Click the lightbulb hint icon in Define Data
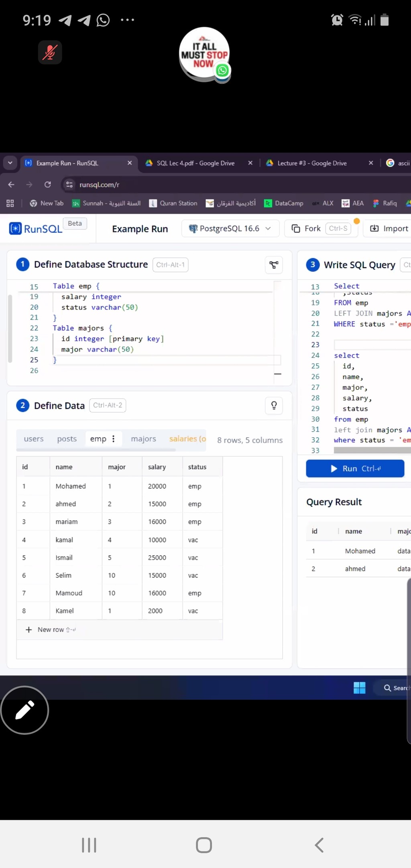Image resolution: width=411 pixels, height=868 pixels. point(274,405)
